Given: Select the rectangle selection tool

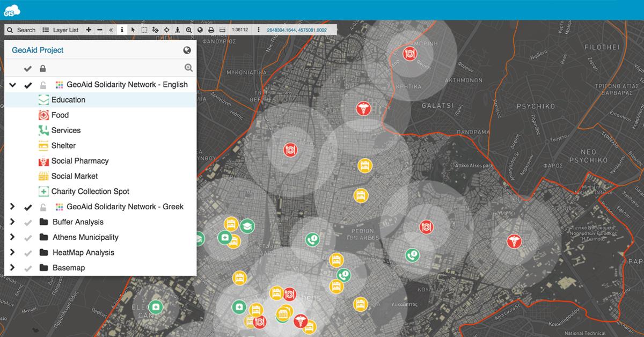Looking at the screenshot, I should click(144, 30).
